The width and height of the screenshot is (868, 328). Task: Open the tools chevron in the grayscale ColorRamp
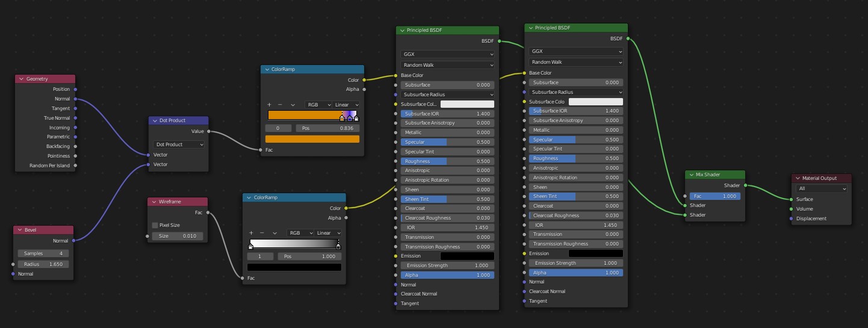274,233
